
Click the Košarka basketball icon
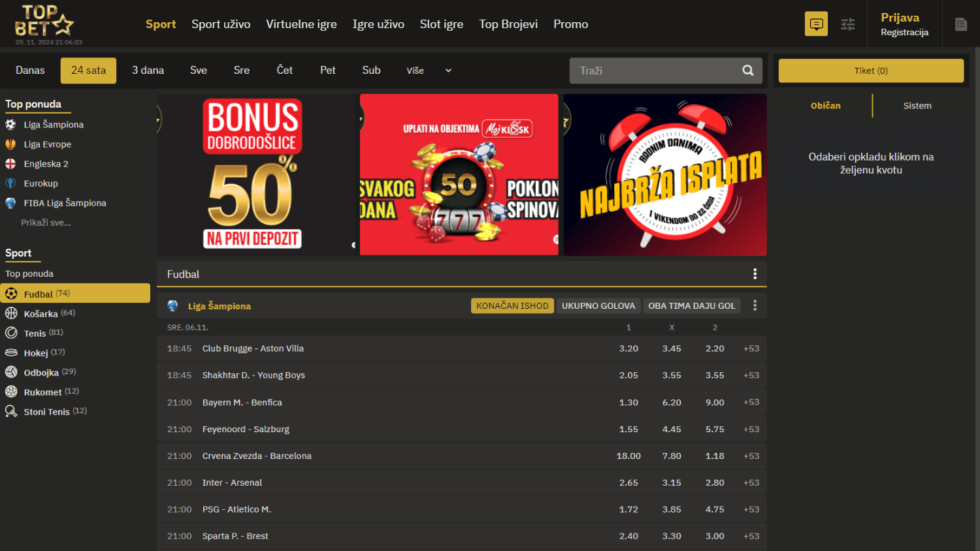(11, 313)
